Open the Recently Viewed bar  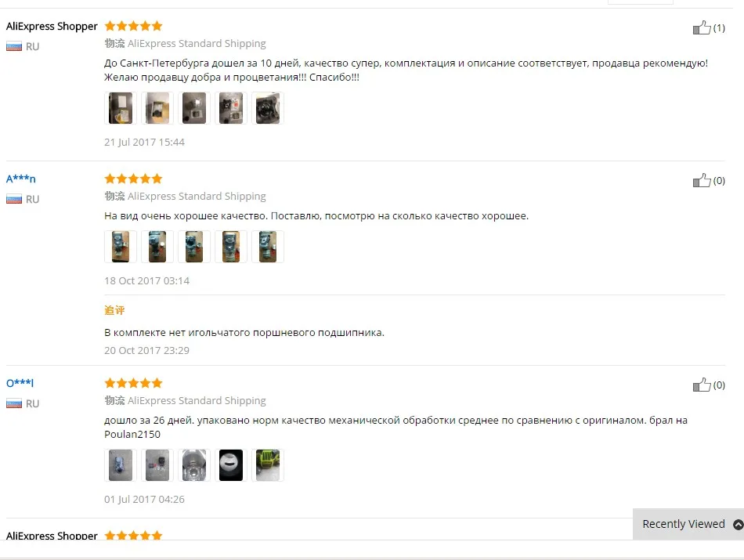[688, 524]
